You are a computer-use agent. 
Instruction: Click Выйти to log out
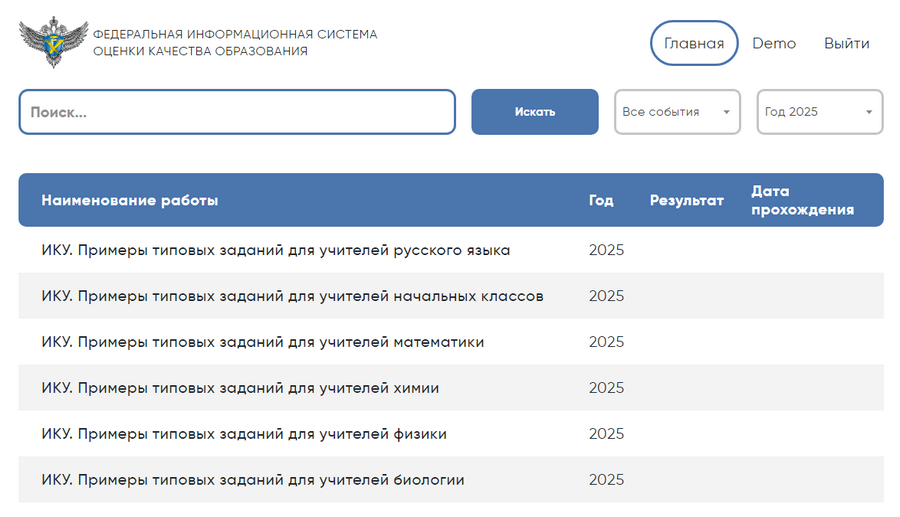coord(846,43)
